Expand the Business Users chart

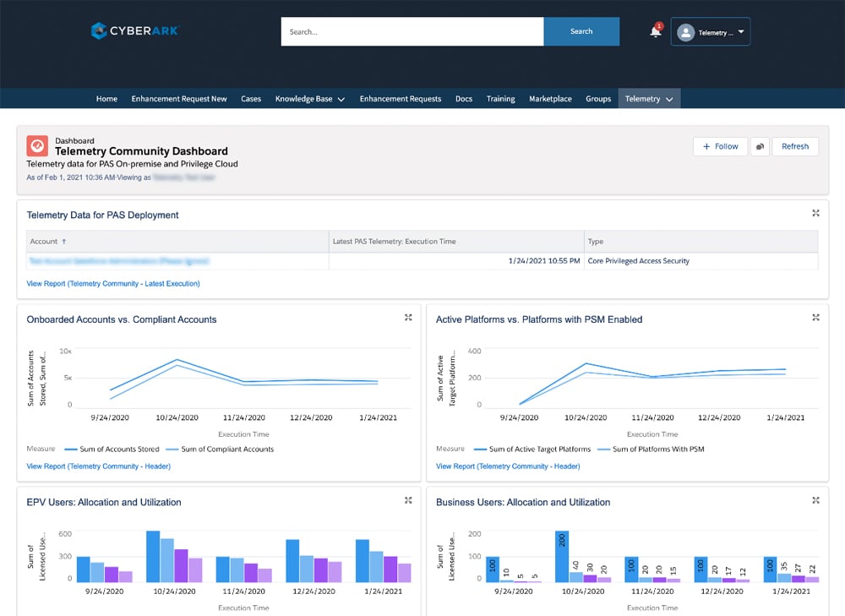(x=815, y=500)
